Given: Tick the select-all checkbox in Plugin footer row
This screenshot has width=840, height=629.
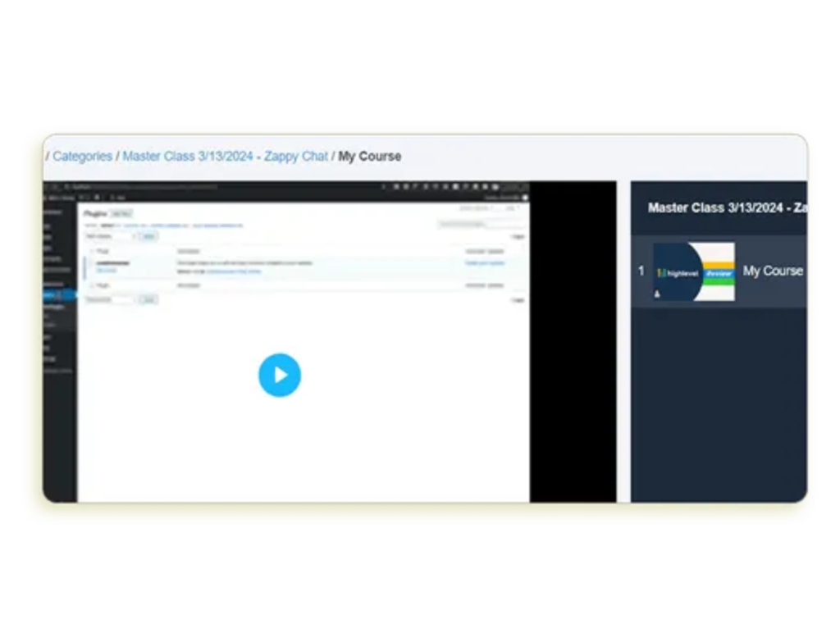Looking at the screenshot, I should point(92,285).
